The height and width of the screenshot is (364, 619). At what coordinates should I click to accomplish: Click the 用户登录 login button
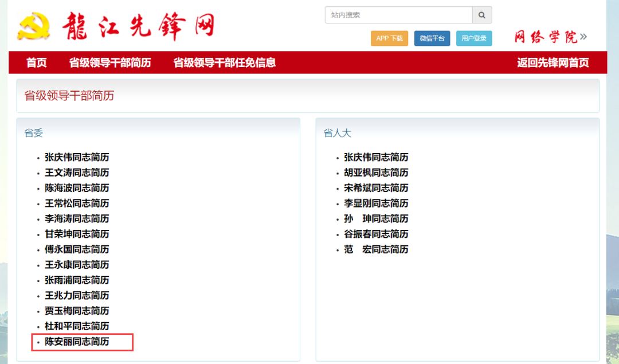pyautogui.click(x=474, y=38)
